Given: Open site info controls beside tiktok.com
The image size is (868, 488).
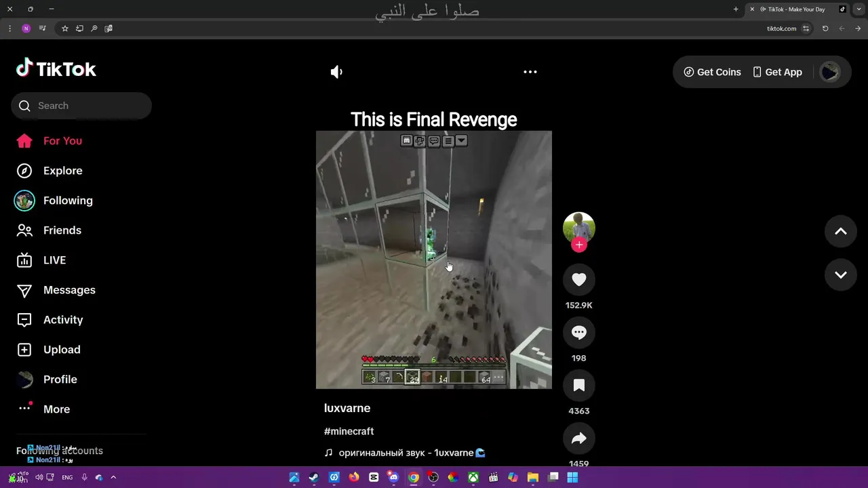Looking at the screenshot, I should (806, 28).
